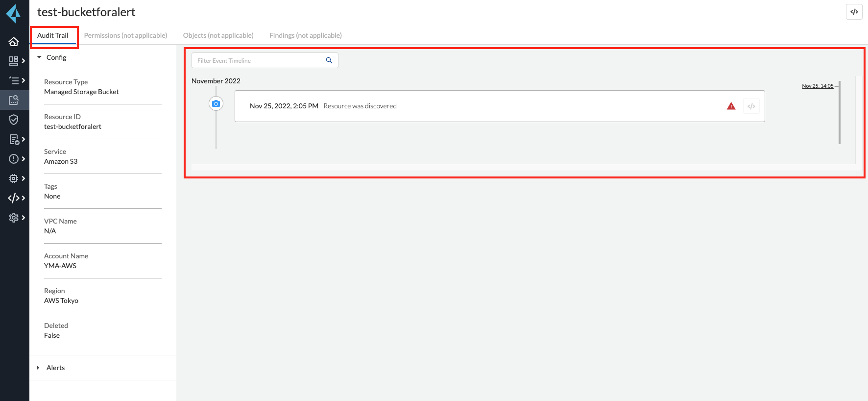Click the camera snapshot icon on the timeline
Viewport: 868px width, 401px height.
click(216, 103)
